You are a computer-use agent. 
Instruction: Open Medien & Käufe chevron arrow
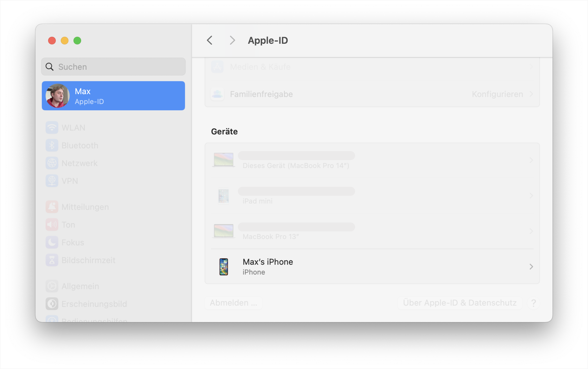(x=531, y=67)
